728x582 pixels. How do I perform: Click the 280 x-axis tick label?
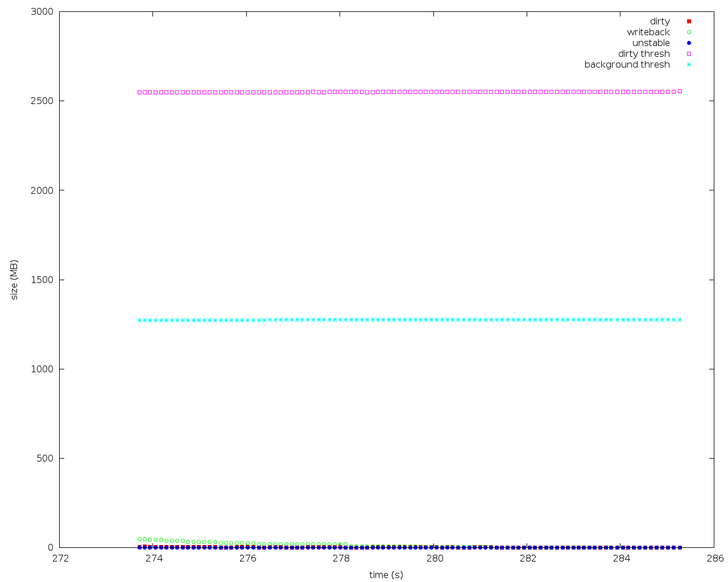click(435, 558)
